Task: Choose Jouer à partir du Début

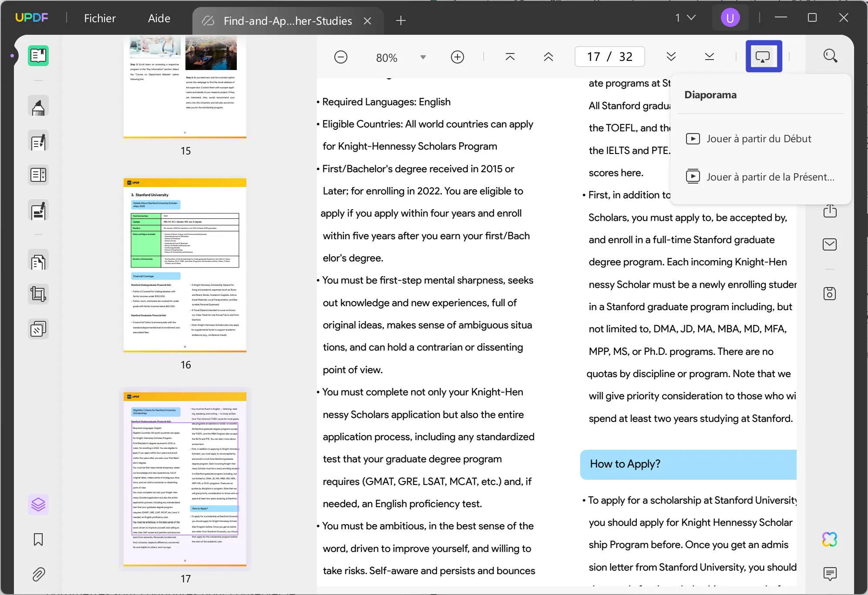Action: click(x=758, y=139)
